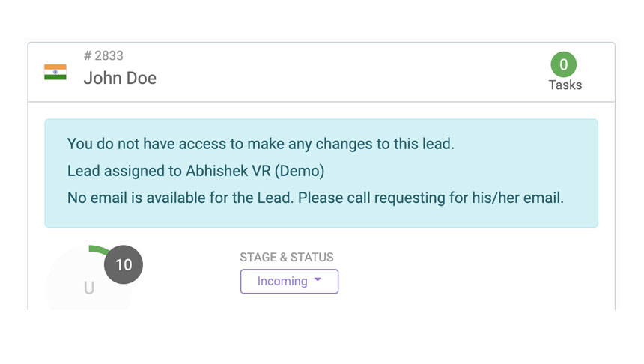Click the India flag icon
The width and height of the screenshot is (644, 364).
coord(55,73)
